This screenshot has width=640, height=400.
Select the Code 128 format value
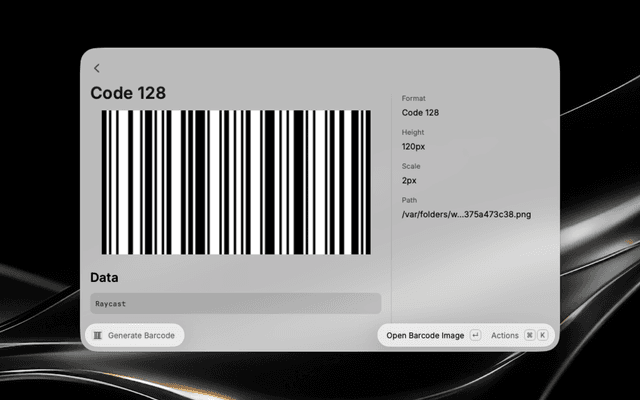[x=420, y=113]
